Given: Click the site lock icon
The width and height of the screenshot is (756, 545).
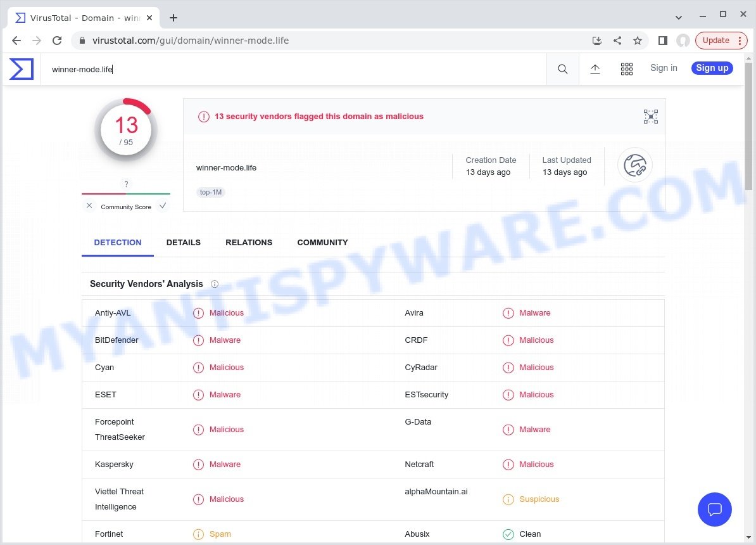Looking at the screenshot, I should pos(82,41).
